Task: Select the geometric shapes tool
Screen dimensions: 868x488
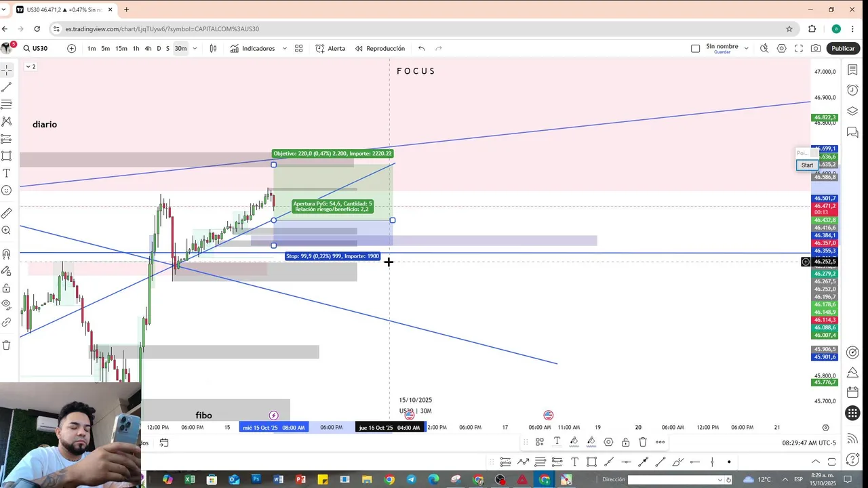Action: (7, 156)
